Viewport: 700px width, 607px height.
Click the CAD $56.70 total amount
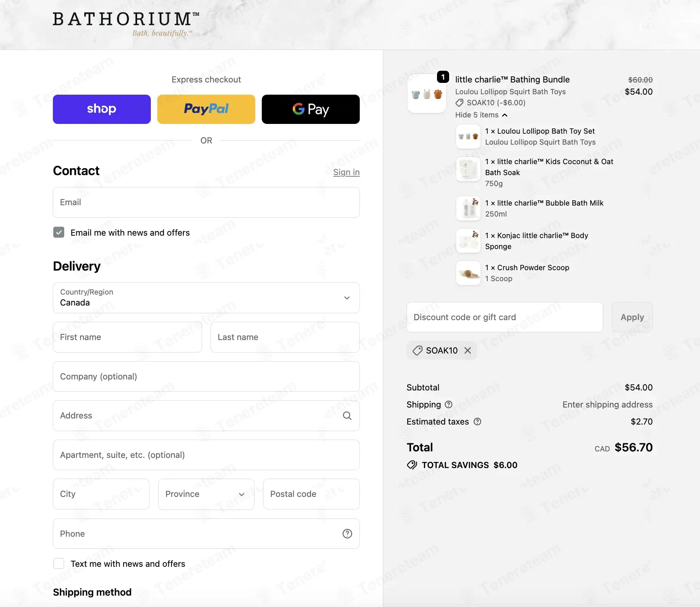tap(624, 448)
